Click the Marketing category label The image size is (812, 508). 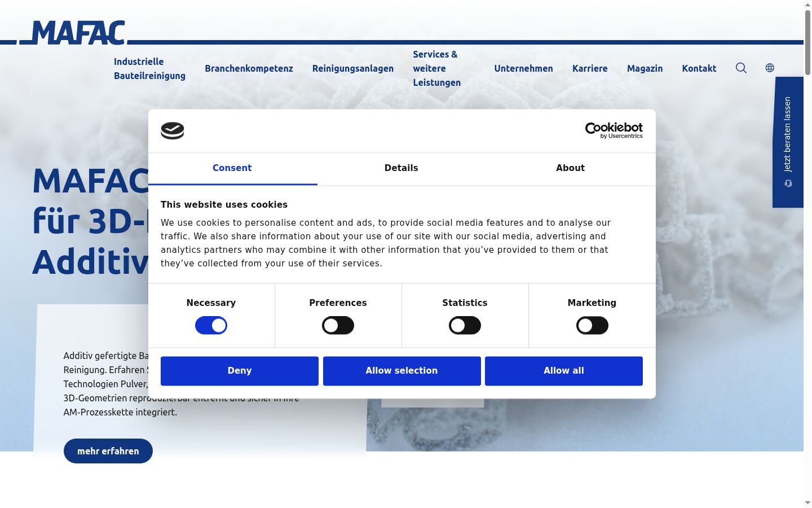[x=592, y=303]
